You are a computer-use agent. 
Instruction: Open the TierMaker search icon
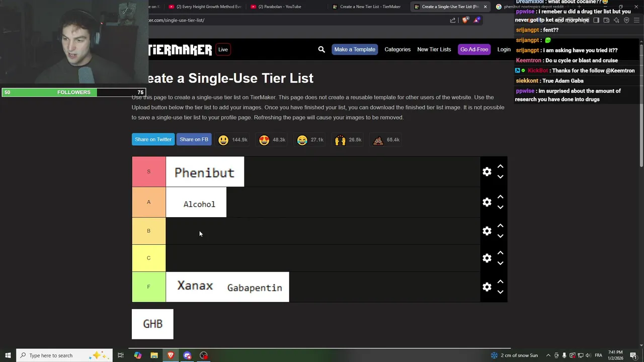(x=321, y=49)
